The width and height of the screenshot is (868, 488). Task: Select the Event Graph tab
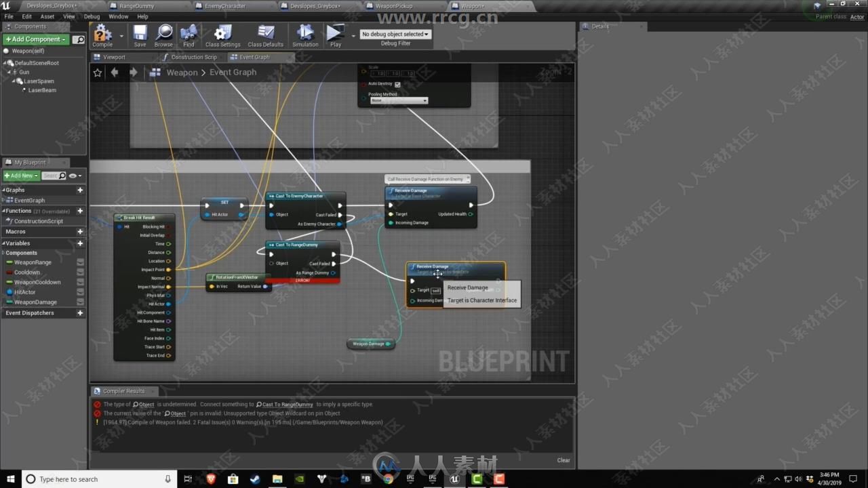254,57
